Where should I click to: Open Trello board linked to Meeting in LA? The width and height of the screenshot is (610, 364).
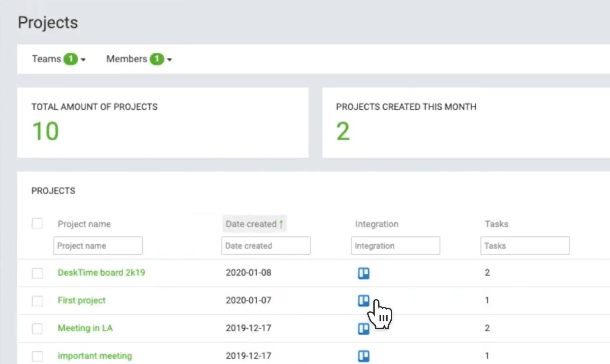tap(364, 329)
